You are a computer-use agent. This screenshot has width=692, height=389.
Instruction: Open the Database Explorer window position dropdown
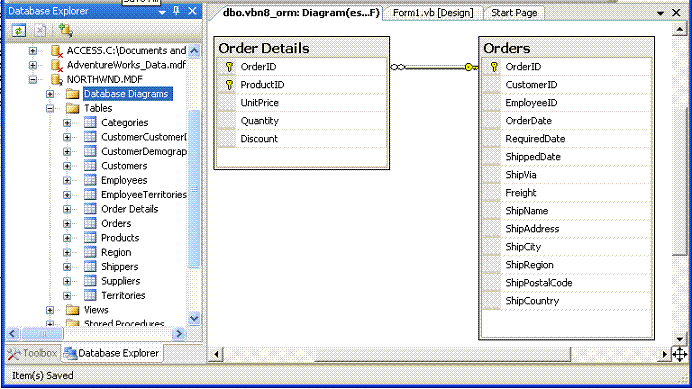pos(162,11)
